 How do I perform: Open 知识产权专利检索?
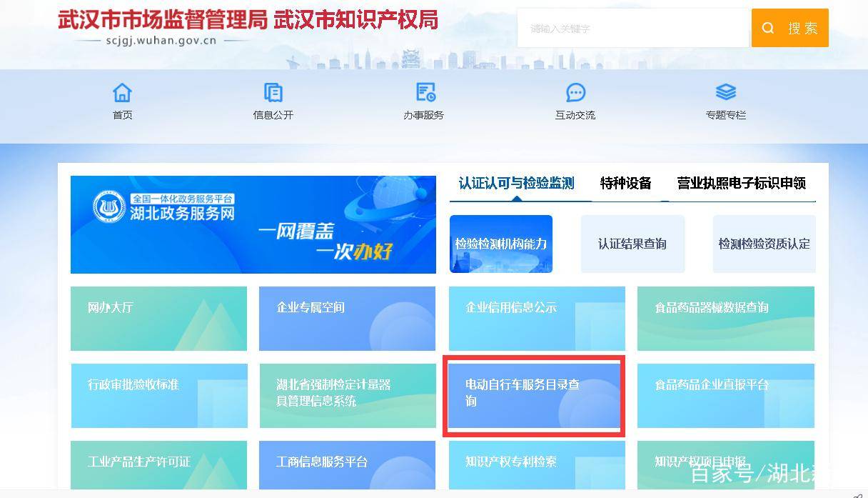click(x=536, y=463)
